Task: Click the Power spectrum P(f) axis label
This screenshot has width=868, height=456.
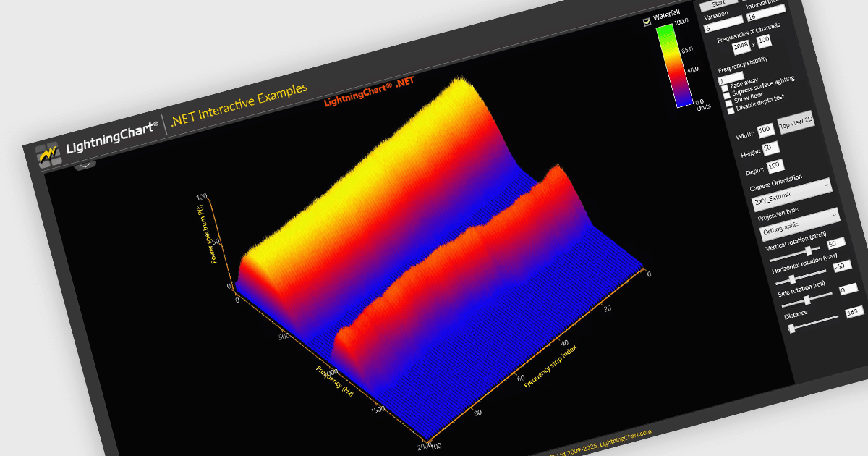Action: [205, 232]
